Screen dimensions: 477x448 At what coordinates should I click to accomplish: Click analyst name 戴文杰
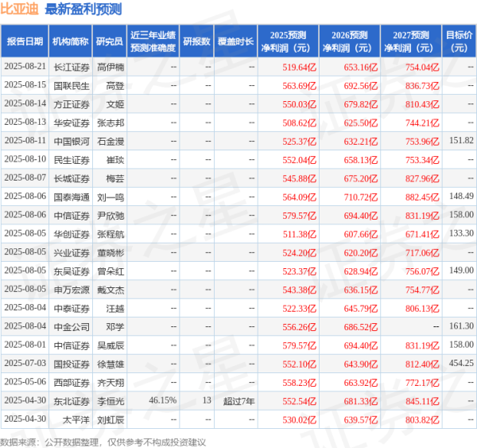[111, 290]
